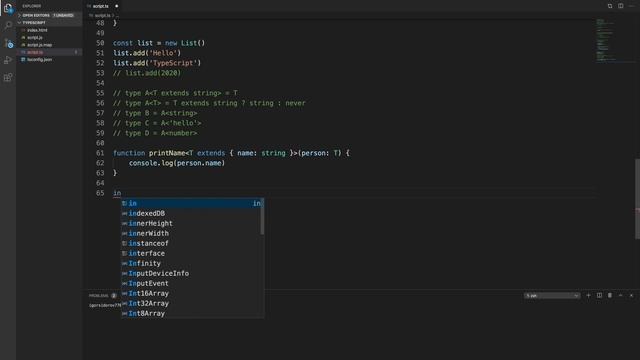Choose the 'in' keyword suggestion
The image size is (640, 360).
[192, 203]
